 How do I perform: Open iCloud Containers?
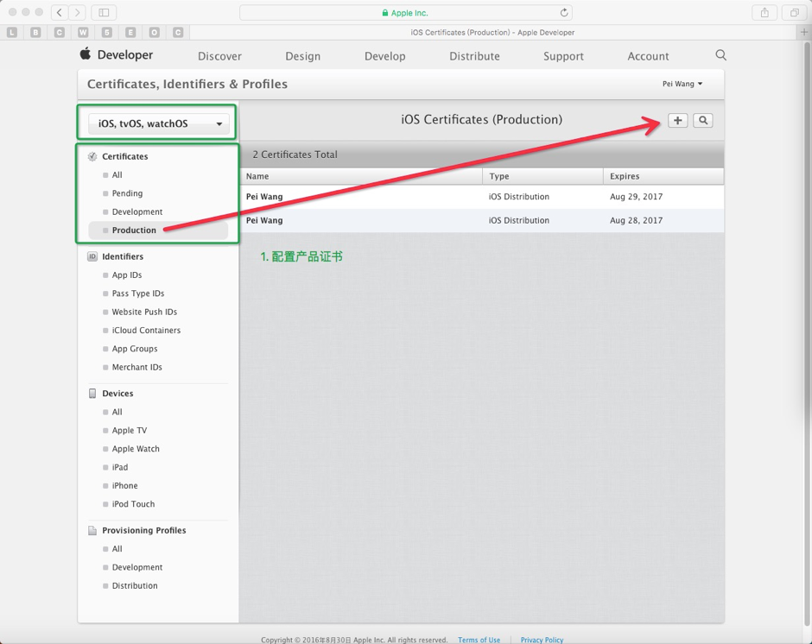(x=146, y=331)
